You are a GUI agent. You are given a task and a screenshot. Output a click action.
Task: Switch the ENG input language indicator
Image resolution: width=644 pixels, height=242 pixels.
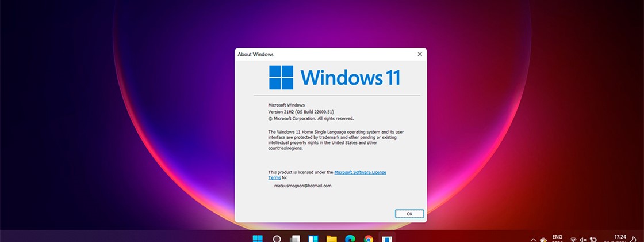pos(557,237)
